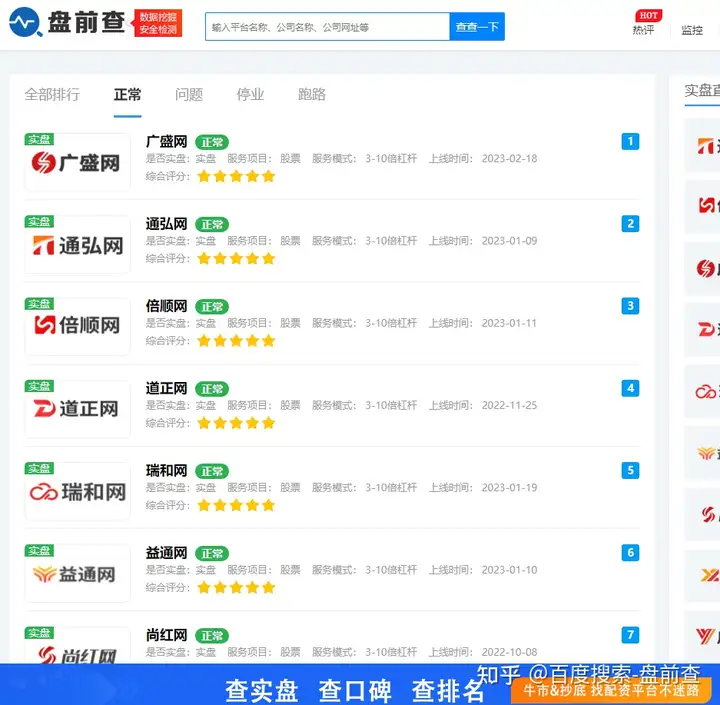Switch to the 停业 tab
The height and width of the screenshot is (705, 720).
tap(250, 95)
